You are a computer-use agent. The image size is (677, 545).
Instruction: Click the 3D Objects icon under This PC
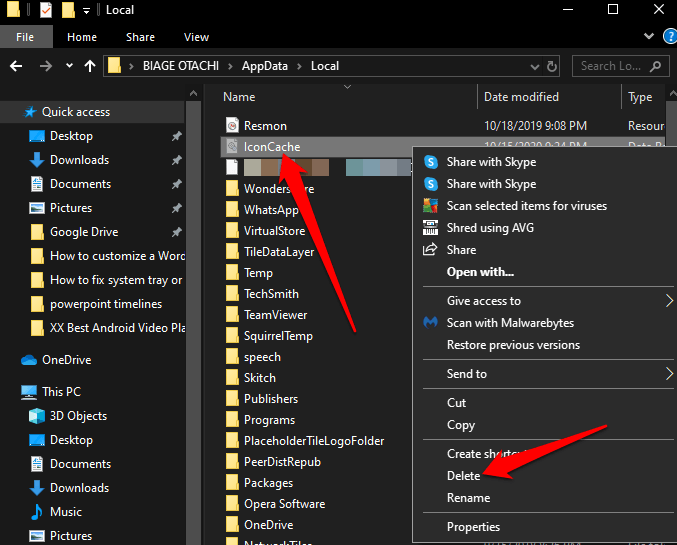point(36,416)
